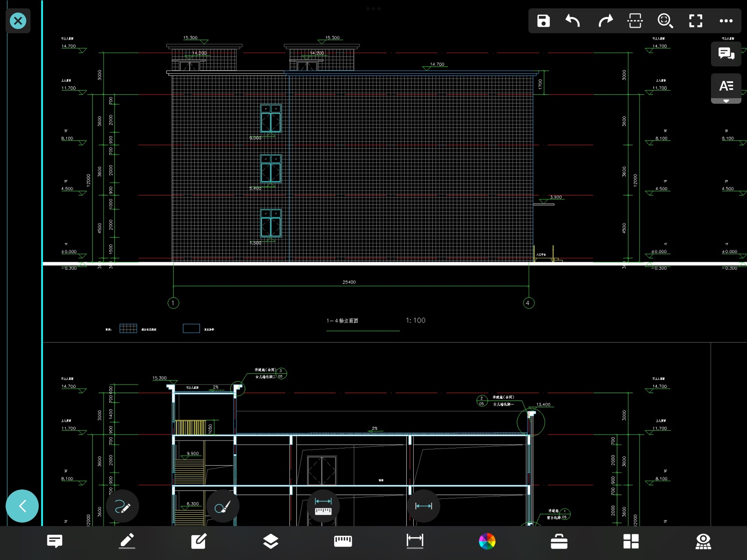Open the toolbox briefcase
The height and width of the screenshot is (560, 747).
pyautogui.click(x=559, y=541)
